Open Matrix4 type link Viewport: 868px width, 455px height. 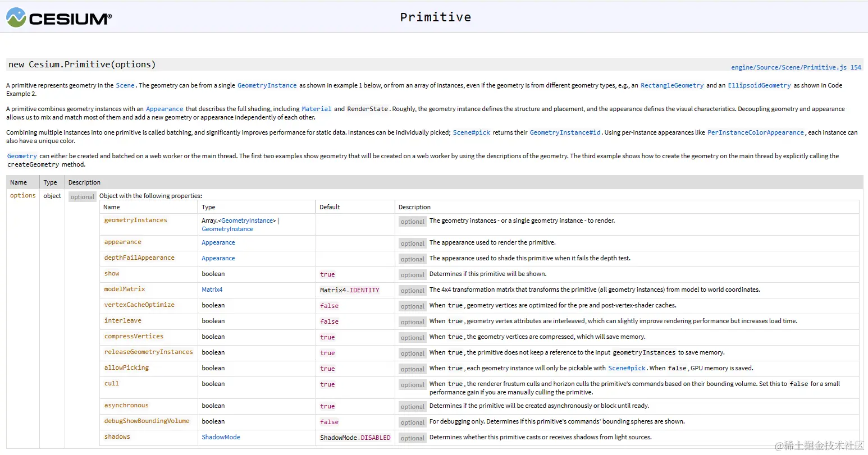click(212, 289)
